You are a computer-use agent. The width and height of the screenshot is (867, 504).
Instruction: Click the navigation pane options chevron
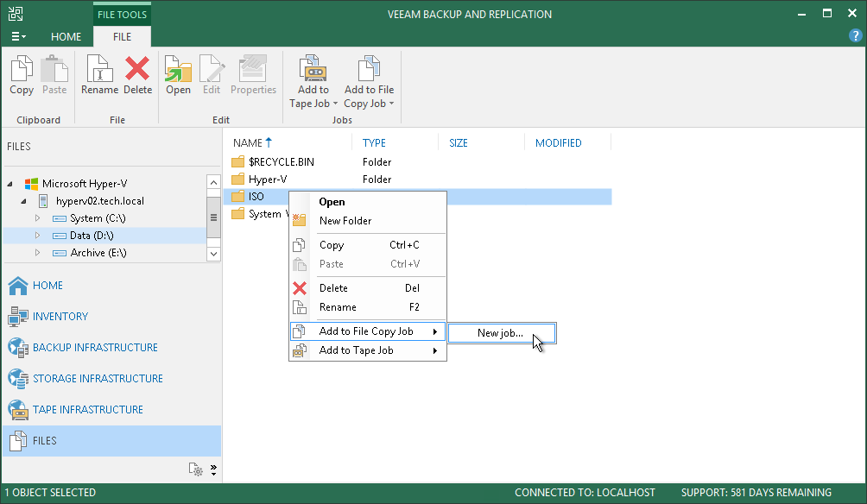[213, 470]
